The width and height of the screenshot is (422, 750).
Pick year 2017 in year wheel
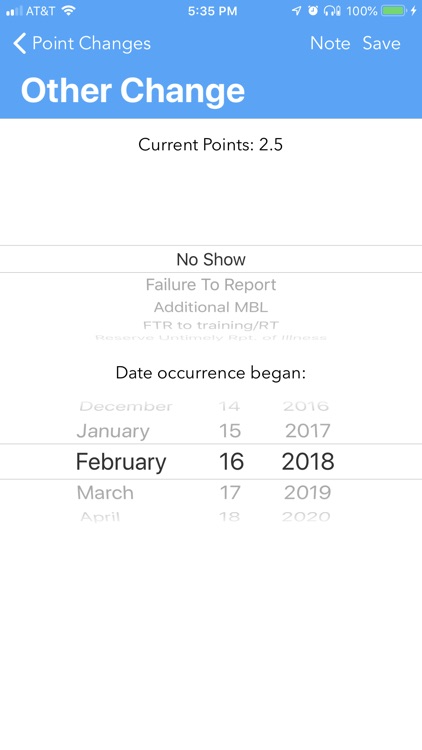pos(308,431)
